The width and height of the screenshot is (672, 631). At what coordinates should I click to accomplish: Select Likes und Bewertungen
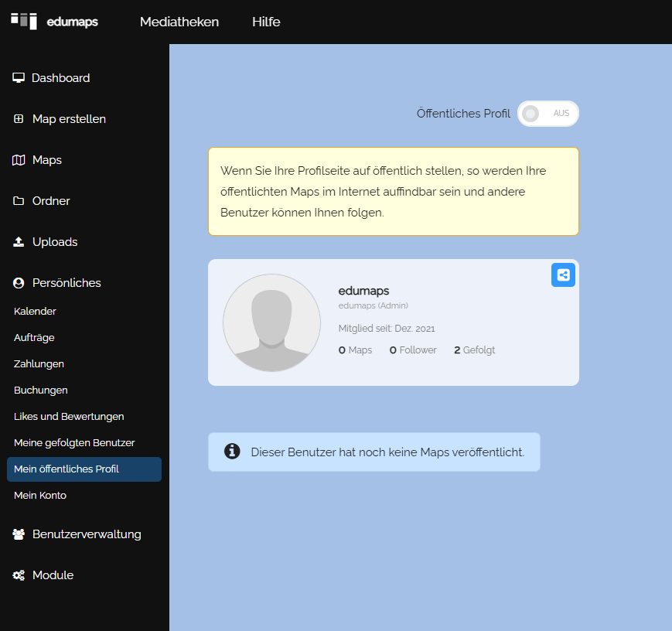(69, 416)
